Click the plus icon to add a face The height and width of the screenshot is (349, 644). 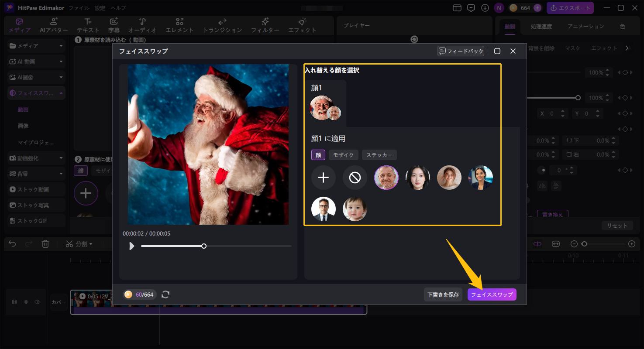(323, 178)
